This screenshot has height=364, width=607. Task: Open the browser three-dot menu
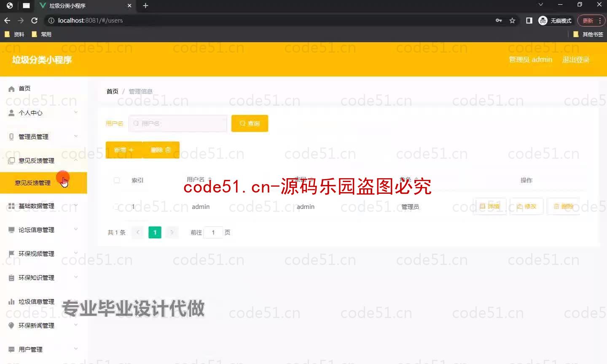click(x=600, y=20)
